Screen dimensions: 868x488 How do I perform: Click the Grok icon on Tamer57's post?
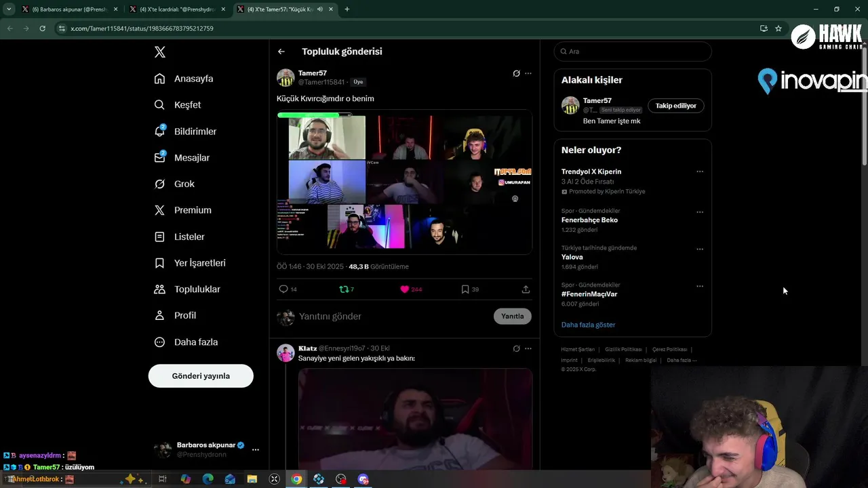pos(516,73)
